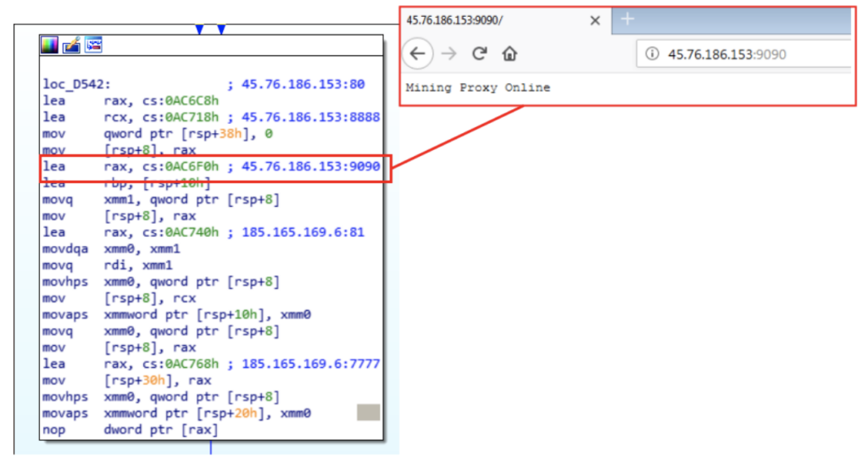
Task: Close the 45.76.186.153:9090 tab
Action: 595,20
